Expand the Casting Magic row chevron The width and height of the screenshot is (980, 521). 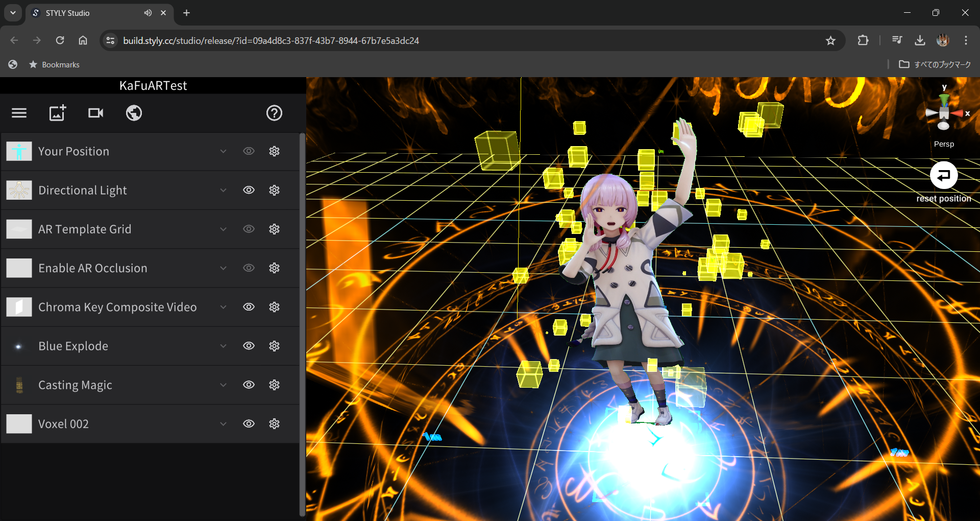click(x=223, y=385)
